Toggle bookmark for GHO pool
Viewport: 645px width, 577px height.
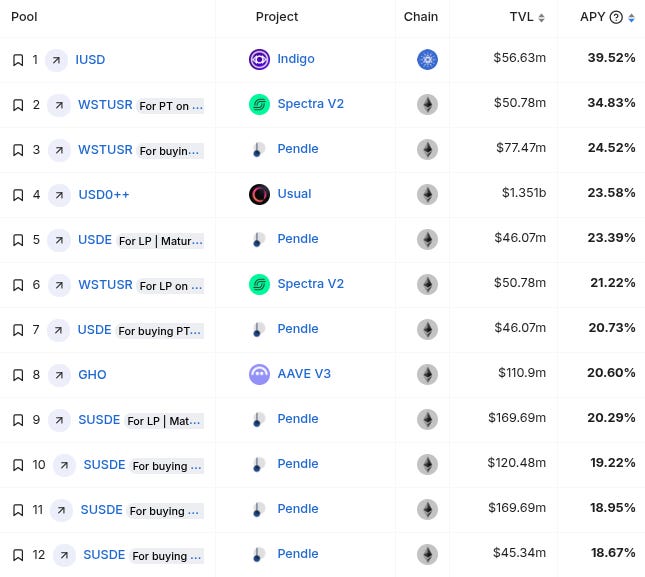tap(18, 375)
